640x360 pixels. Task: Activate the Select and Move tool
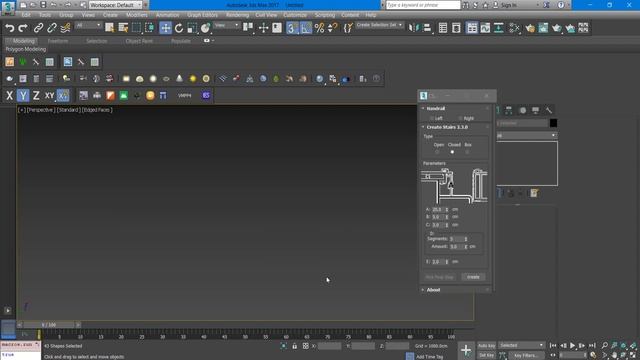(x=165, y=28)
